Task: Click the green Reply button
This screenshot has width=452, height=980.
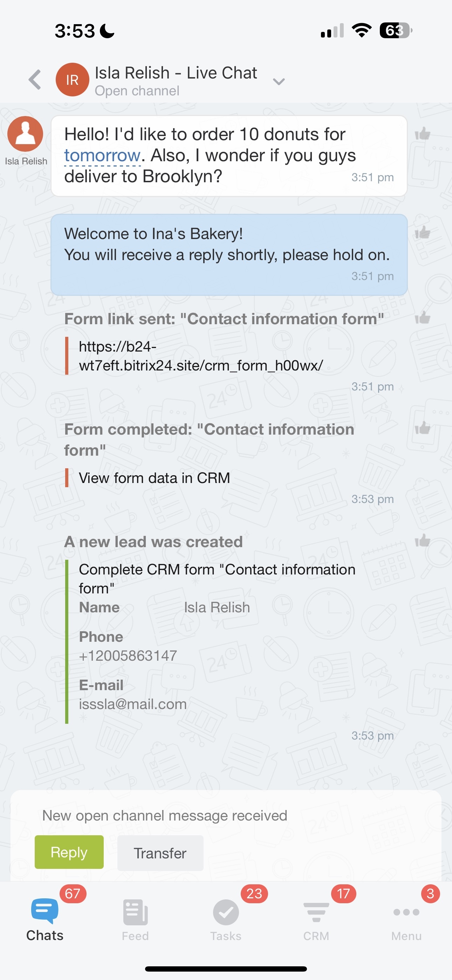Action: [x=69, y=852]
